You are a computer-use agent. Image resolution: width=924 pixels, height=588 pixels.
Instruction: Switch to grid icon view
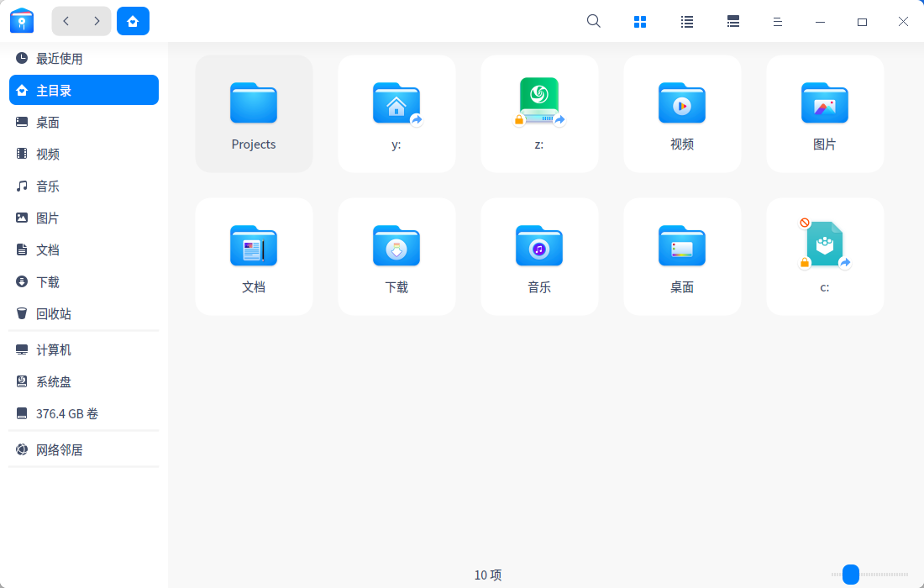(x=640, y=21)
